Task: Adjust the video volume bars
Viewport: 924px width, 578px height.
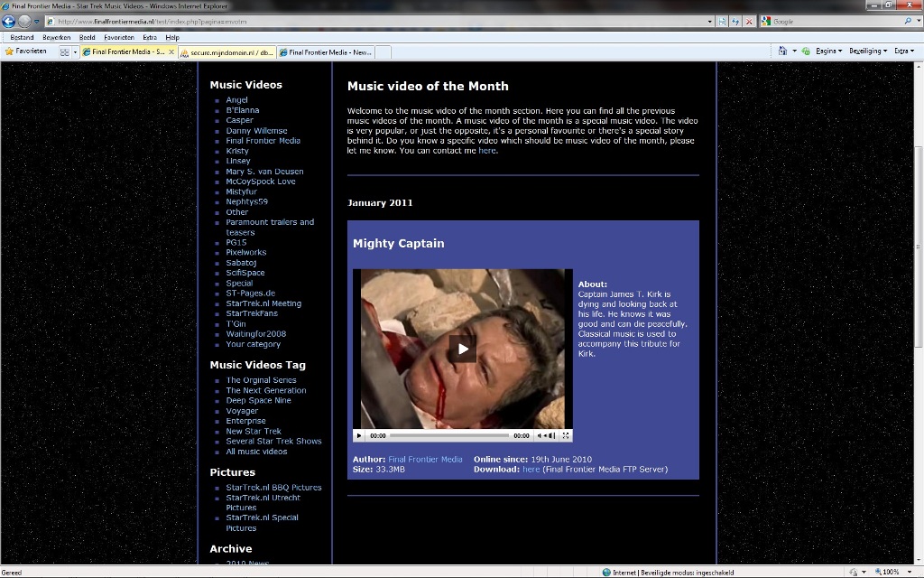Action: [x=551, y=436]
